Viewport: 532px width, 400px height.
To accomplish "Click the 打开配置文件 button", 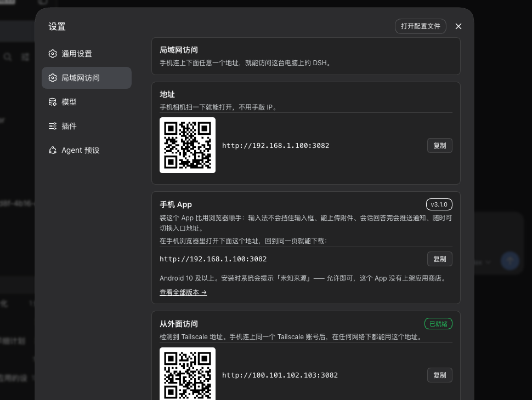I will coord(420,26).
